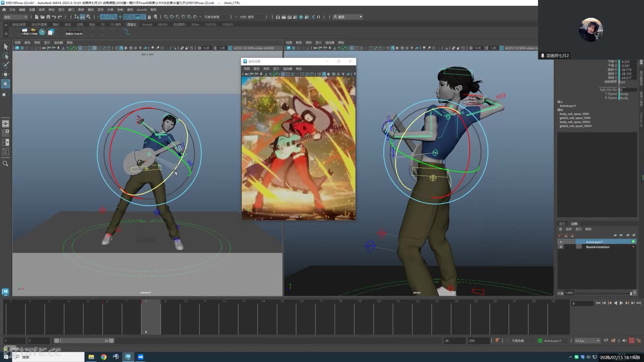Show hidden system tray icons

(x=570, y=357)
